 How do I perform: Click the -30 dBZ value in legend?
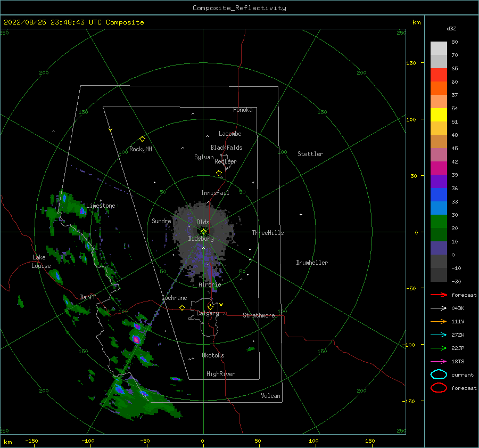456,281
